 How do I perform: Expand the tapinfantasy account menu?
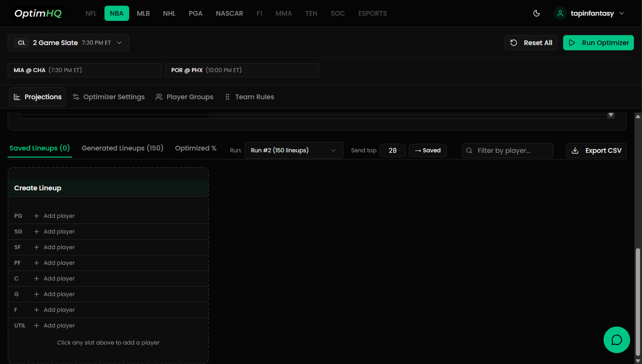tap(622, 13)
